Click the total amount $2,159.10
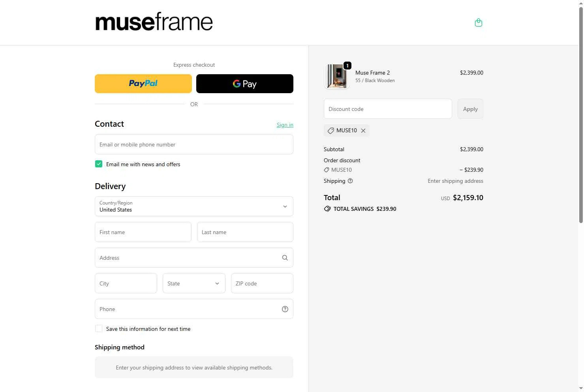 (x=468, y=198)
